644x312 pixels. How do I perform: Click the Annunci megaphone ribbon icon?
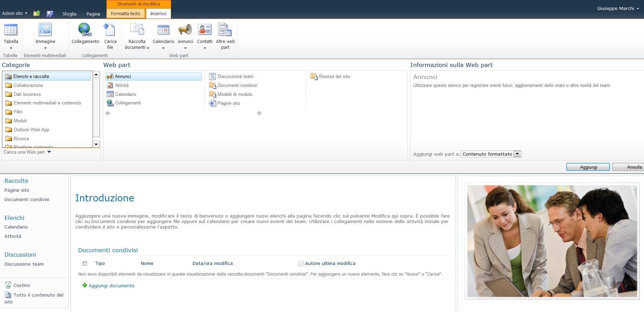coord(185,30)
